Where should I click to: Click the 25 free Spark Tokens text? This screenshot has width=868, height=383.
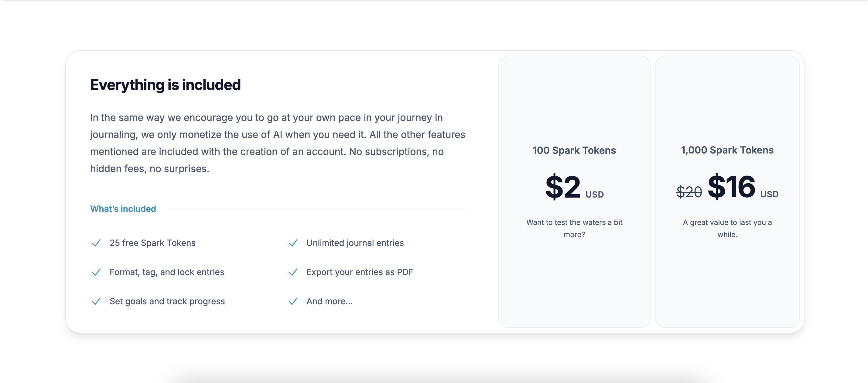[152, 243]
